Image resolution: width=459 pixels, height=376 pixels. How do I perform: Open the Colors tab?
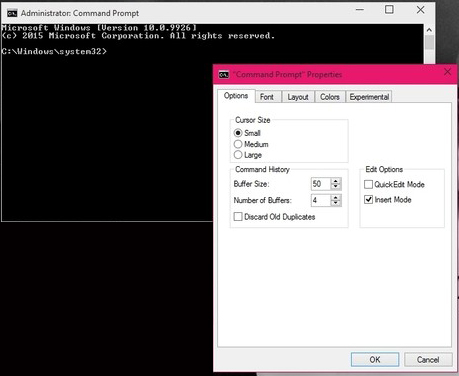pos(330,97)
